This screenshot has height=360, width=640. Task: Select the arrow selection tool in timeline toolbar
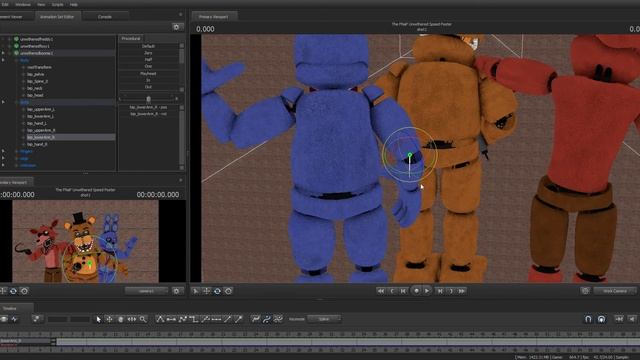(x=98, y=319)
